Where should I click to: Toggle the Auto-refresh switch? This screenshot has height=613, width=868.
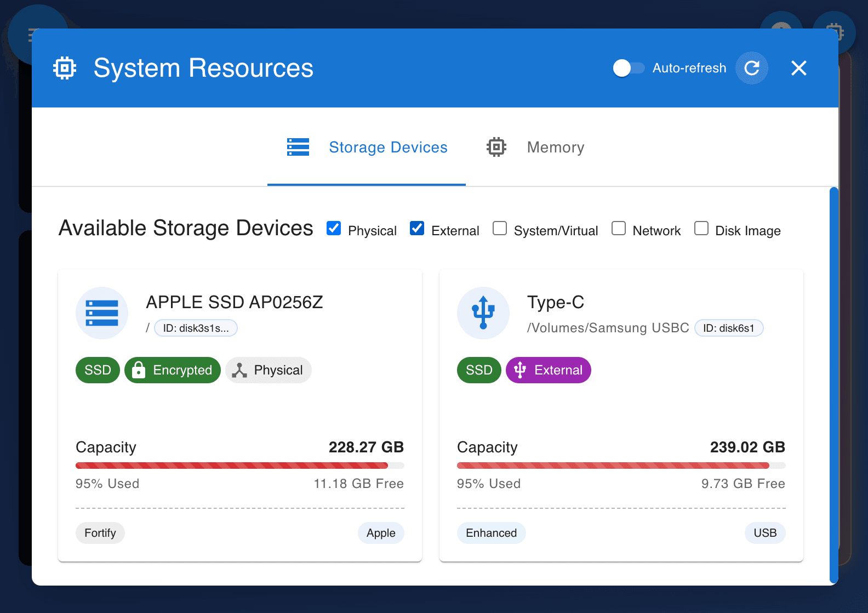click(629, 68)
